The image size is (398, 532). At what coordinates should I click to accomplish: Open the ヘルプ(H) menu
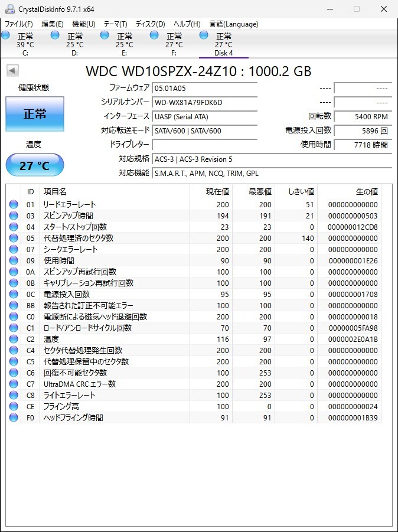click(187, 24)
